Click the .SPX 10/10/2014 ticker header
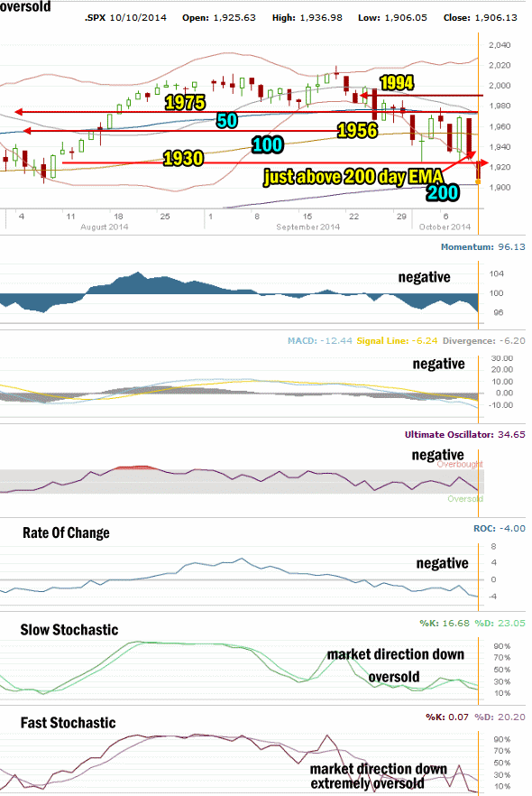Image resolution: width=532 pixels, height=796 pixels. click(125, 18)
